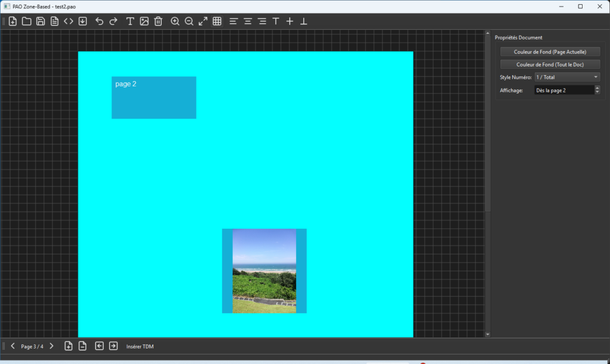Insert an image zone

coord(144,21)
